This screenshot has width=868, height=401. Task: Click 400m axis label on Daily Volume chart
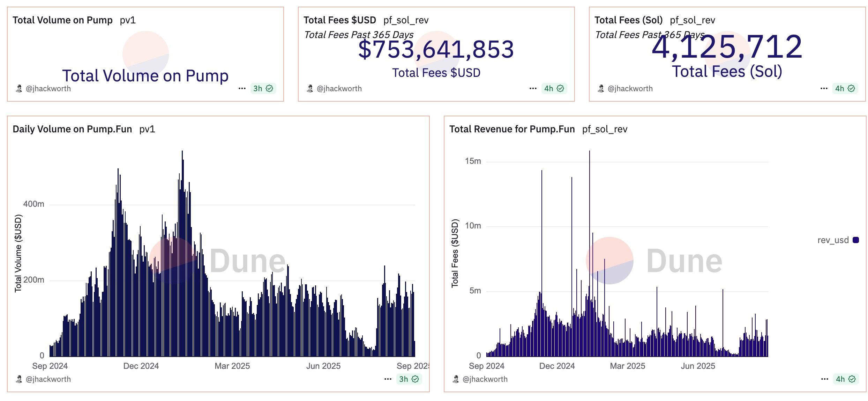(34, 204)
